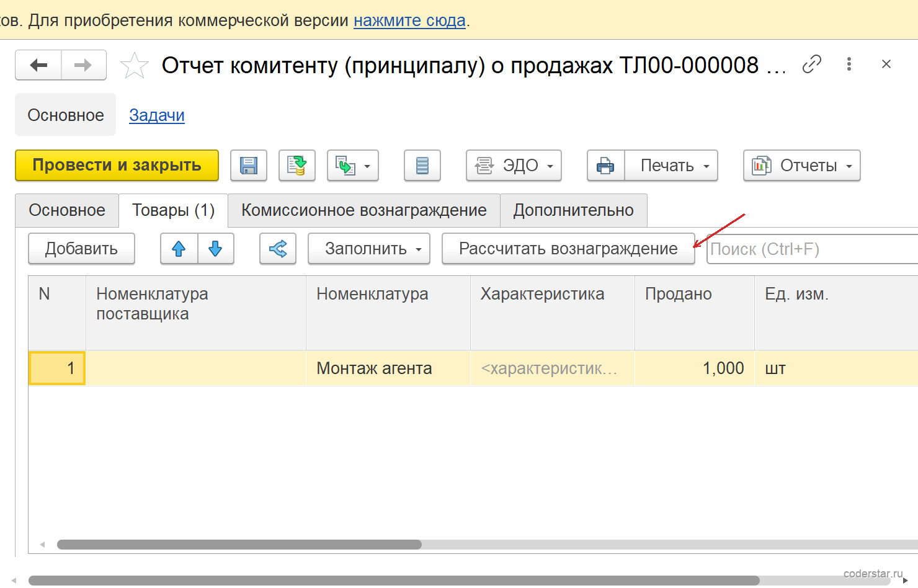Move the row down with the blue arrow

pos(216,249)
